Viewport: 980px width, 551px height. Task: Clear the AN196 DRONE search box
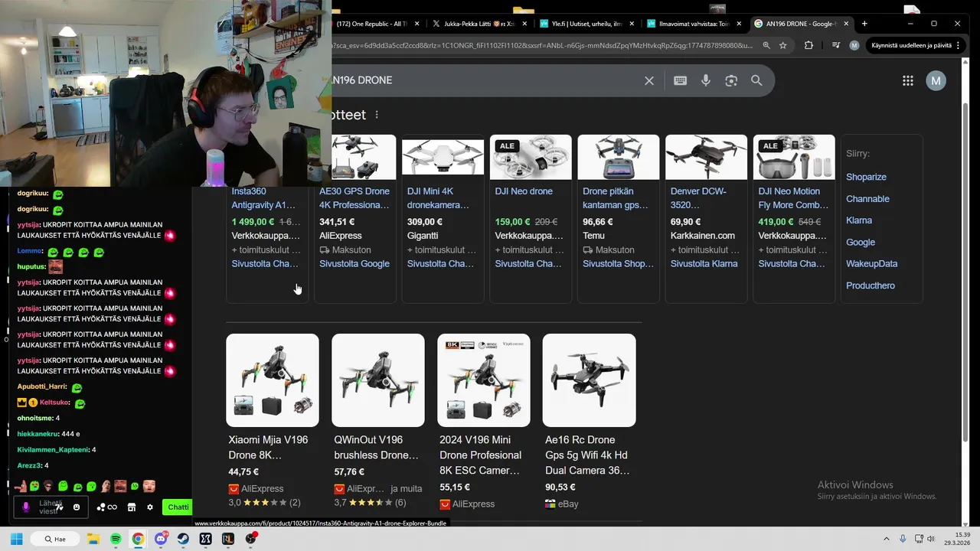click(x=649, y=80)
